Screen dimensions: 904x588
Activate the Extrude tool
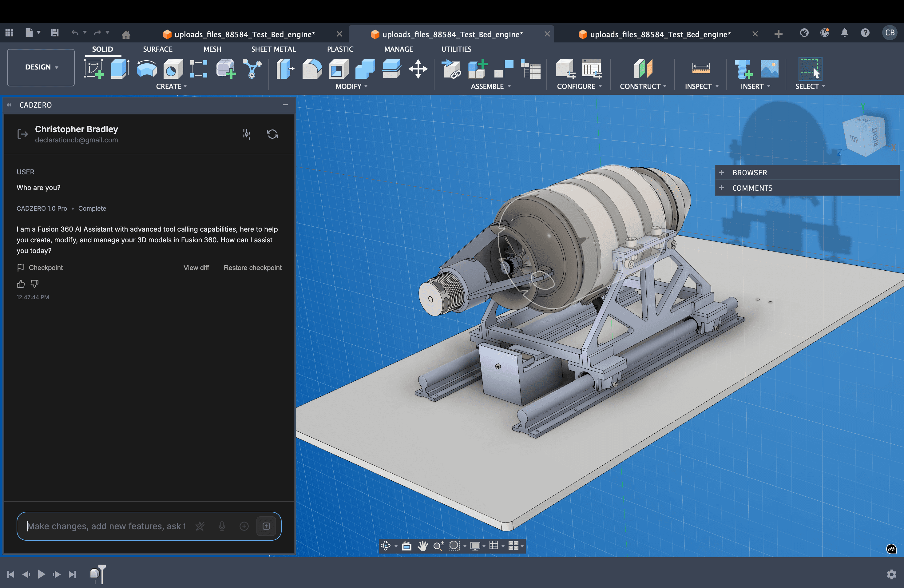coord(120,69)
